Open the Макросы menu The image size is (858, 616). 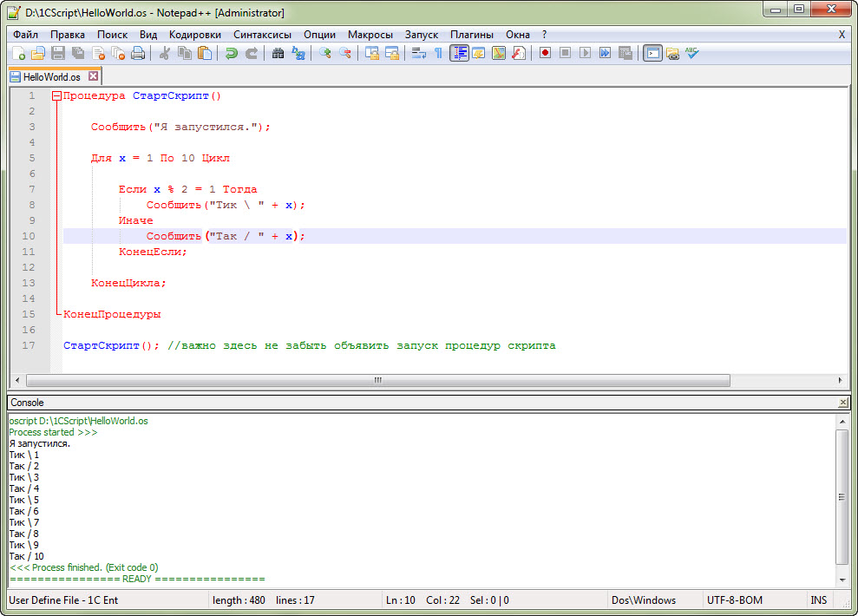(370, 34)
